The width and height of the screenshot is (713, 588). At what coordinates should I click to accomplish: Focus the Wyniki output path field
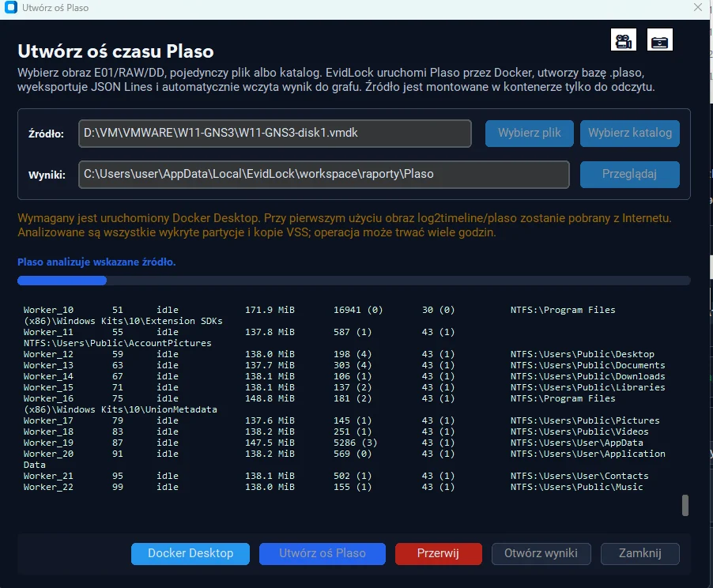pyautogui.click(x=324, y=174)
